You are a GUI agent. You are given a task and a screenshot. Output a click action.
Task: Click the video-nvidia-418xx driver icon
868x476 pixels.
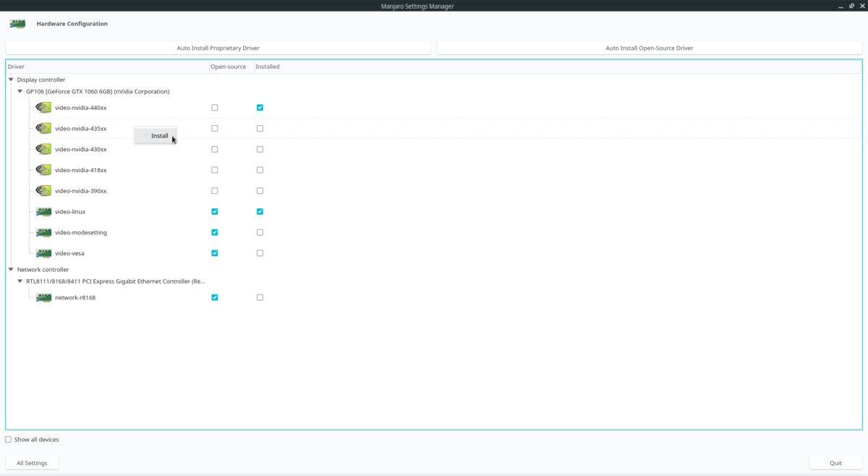(x=44, y=171)
